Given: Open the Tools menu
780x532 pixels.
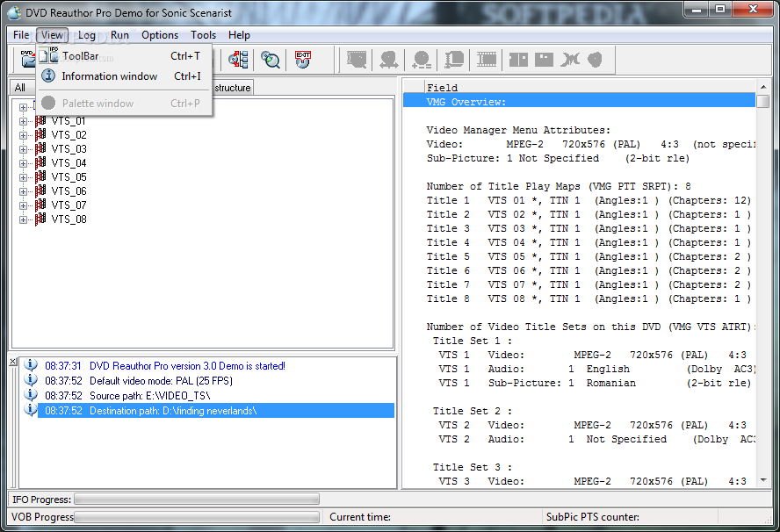Looking at the screenshot, I should (x=204, y=35).
